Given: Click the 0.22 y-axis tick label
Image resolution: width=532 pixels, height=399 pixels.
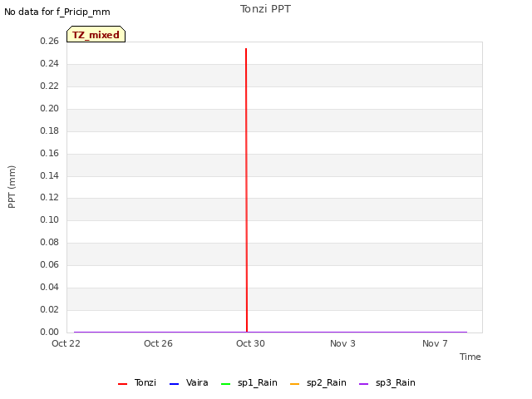Looking at the screenshot, I should (x=49, y=86).
